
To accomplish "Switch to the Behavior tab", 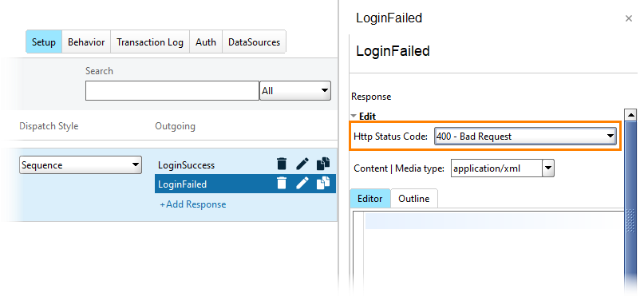I will [x=86, y=42].
